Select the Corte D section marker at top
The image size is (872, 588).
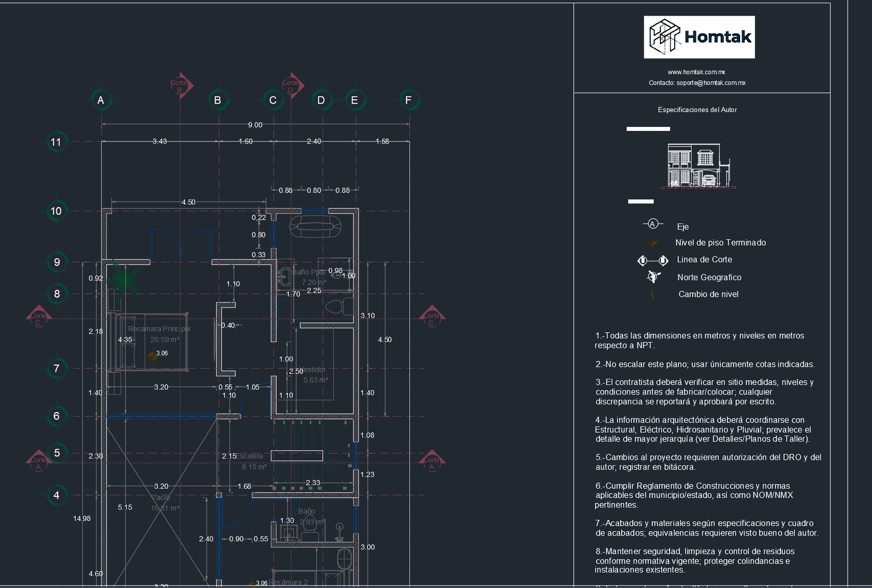click(290, 85)
